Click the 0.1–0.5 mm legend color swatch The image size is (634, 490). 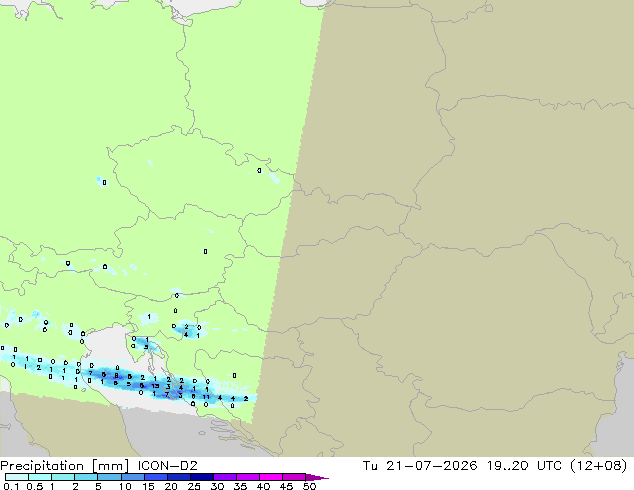point(17,477)
